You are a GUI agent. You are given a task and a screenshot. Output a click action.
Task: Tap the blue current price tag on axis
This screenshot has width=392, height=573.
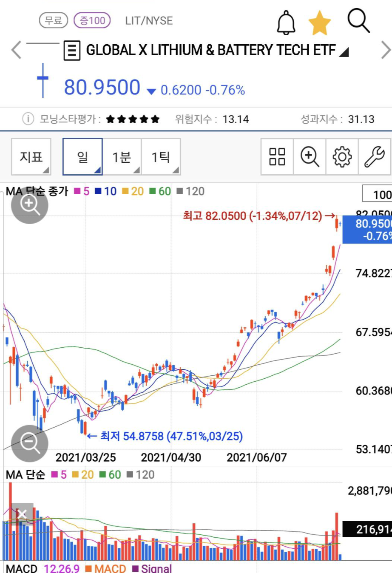(367, 230)
